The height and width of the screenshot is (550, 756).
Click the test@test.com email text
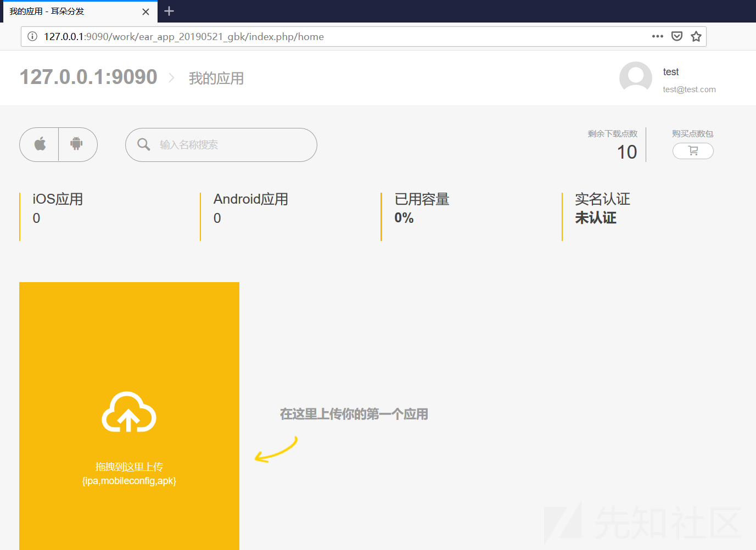coord(689,89)
